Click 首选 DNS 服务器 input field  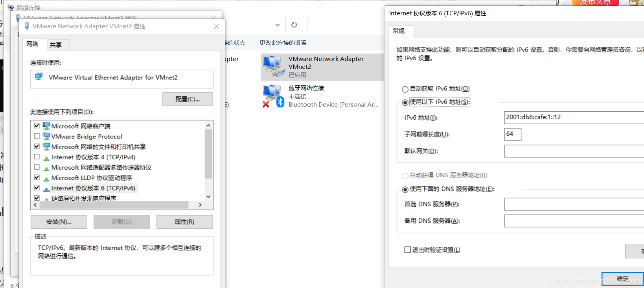[574, 204]
